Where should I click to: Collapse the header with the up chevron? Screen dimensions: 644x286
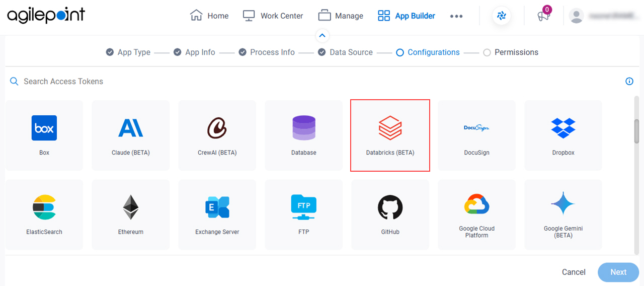click(x=322, y=36)
